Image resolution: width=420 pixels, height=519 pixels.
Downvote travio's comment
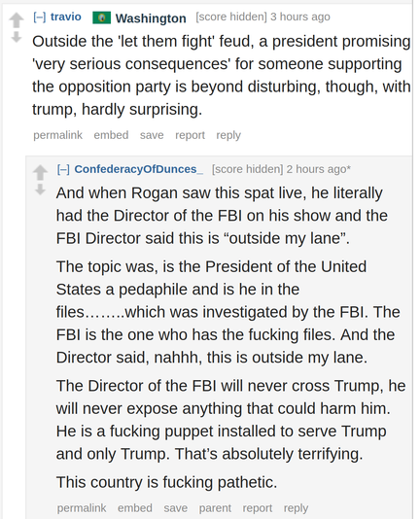(17, 37)
